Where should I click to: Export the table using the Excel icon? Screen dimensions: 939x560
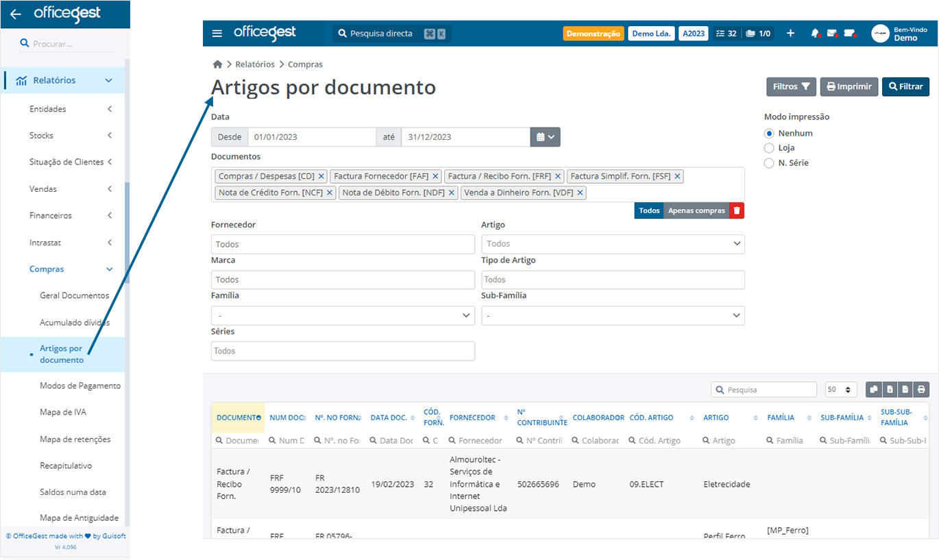[890, 389]
